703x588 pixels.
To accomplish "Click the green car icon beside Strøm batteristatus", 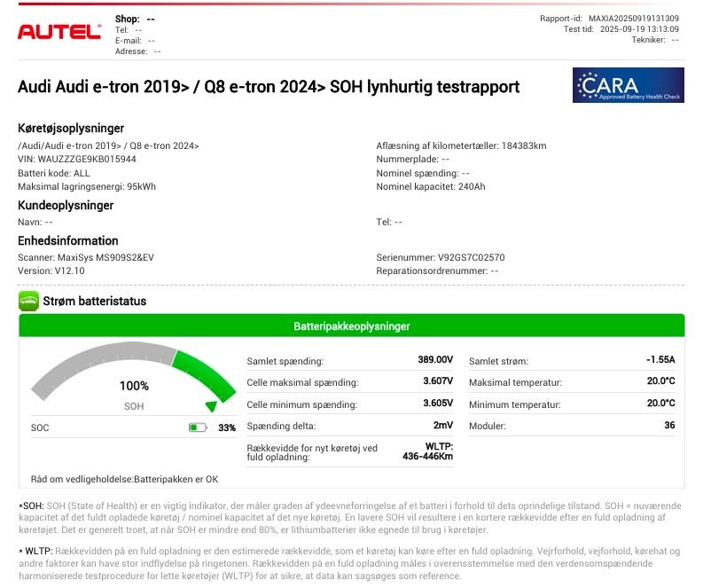I will point(28,302).
